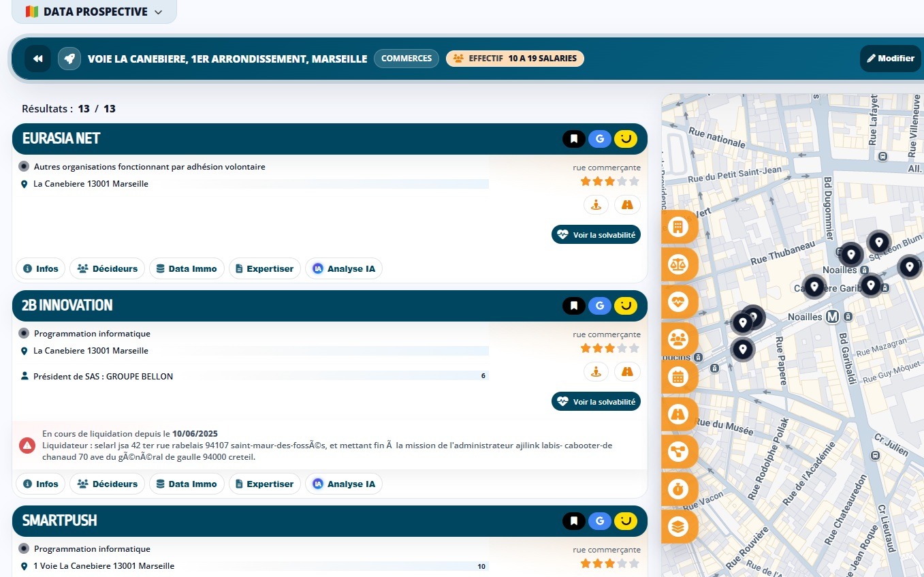This screenshot has height=577, width=924.
Task: Open Analyse IA for 2B INNOVATION
Action: (x=344, y=484)
